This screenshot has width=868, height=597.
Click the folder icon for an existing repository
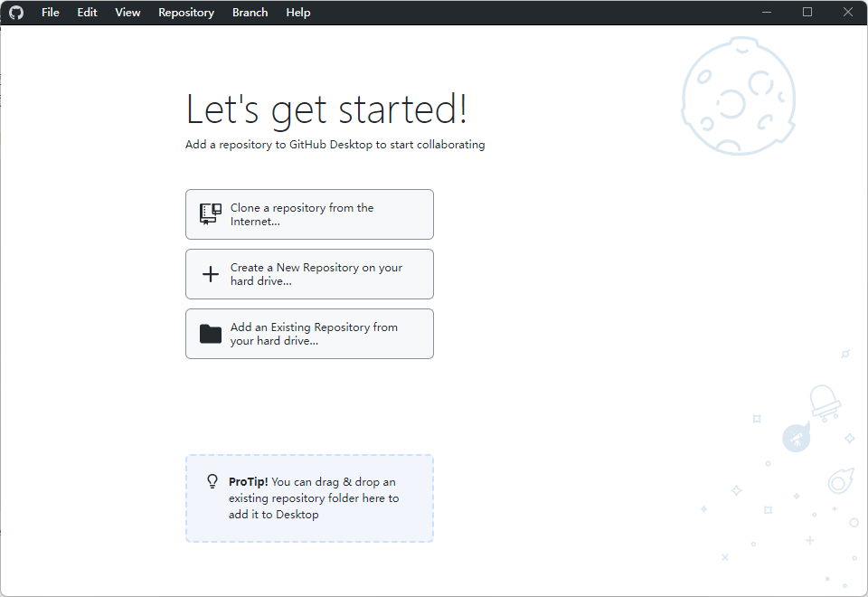[210, 334]
